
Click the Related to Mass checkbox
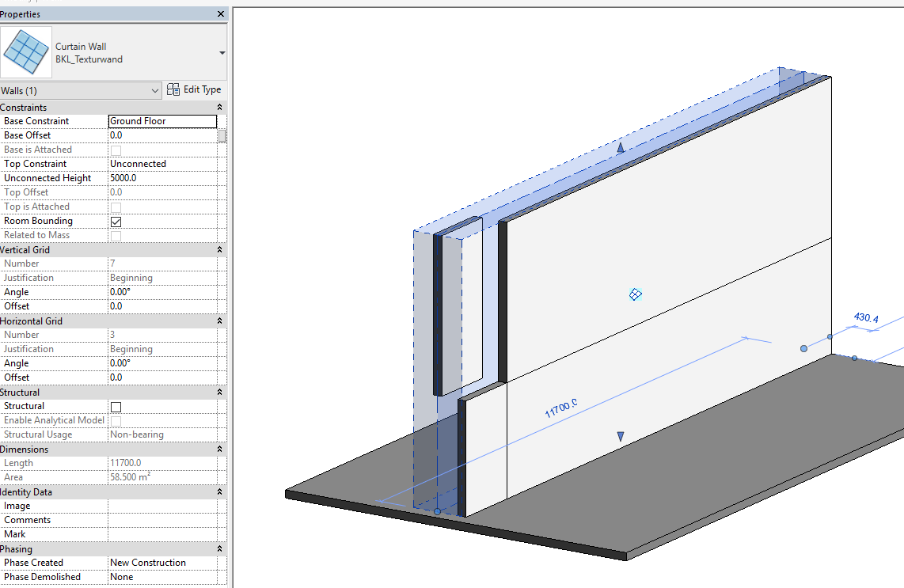[x=116, y=235]
